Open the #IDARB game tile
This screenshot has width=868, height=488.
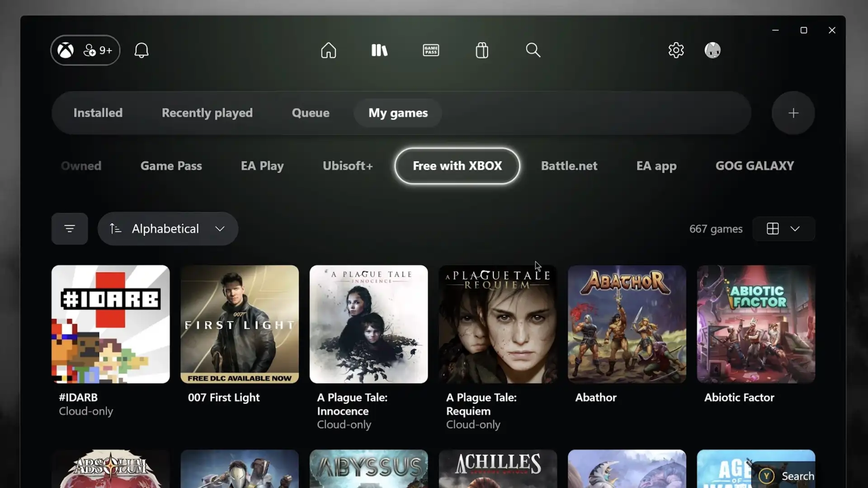pyautogui.click(x=111, y=324)
